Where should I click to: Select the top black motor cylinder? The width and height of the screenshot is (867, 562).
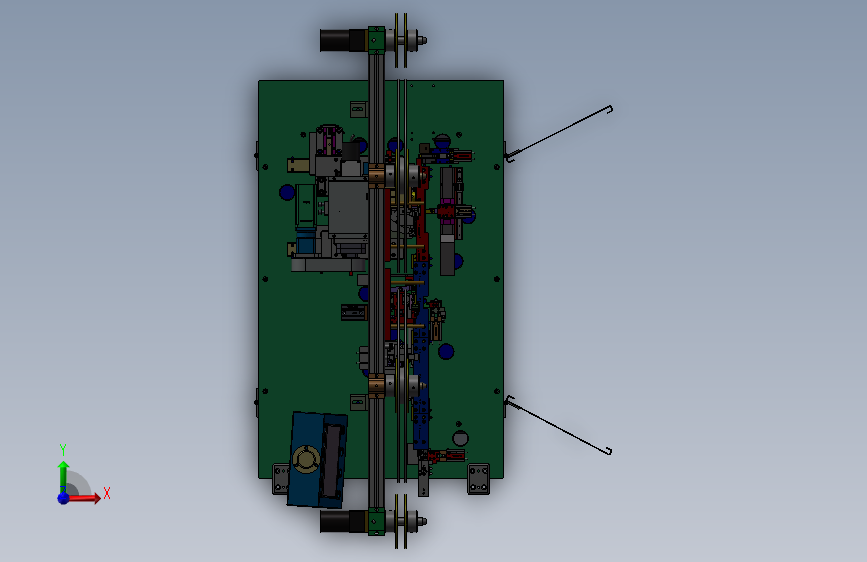pyautogui.click(x=343, y=40)
